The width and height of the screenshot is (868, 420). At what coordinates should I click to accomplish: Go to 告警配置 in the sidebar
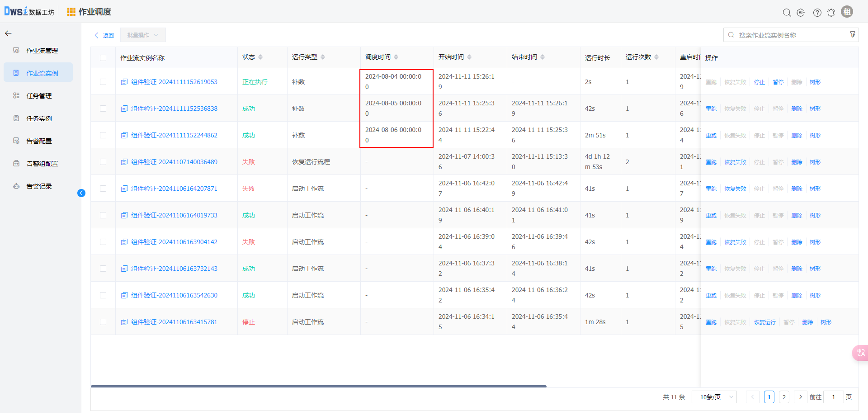click(x=39, y=141)
